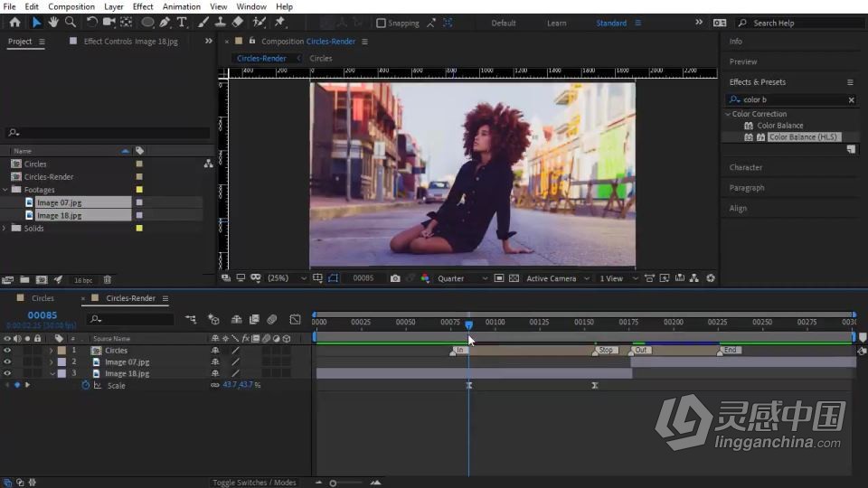This screenshot has height=488, width=868.
Task: Click yellow label swatch of Footages folder
Action: pos(139,190)
